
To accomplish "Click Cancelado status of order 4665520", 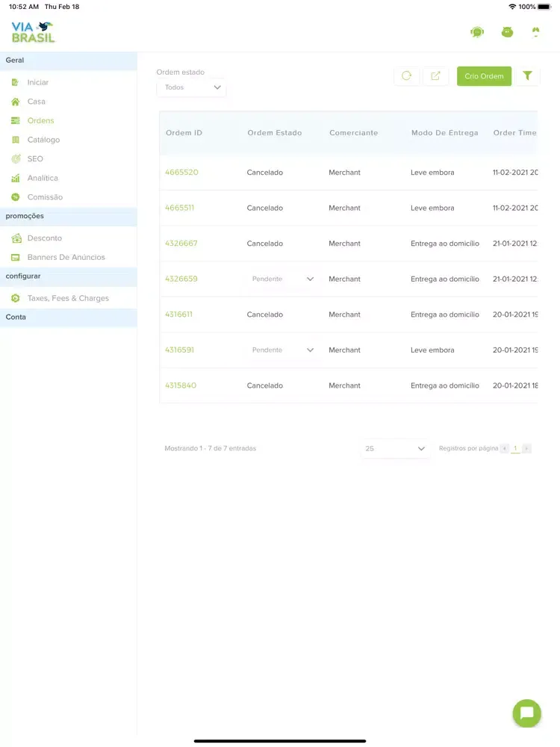I will [x=265, y=173].
